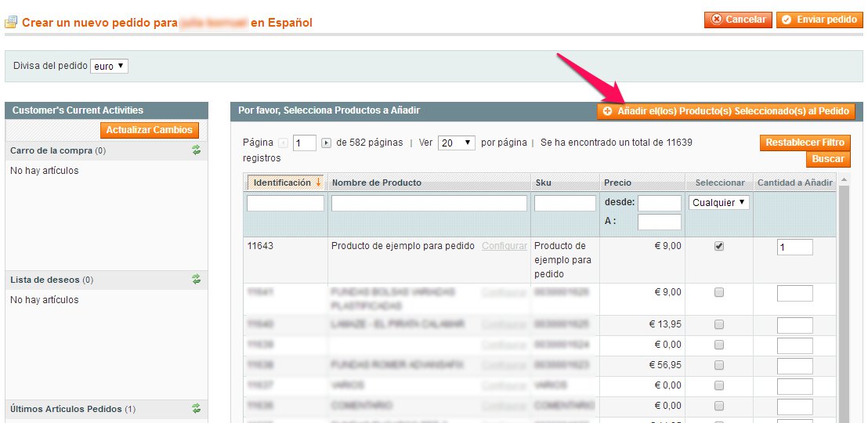Refresh the Lista de deseos section
The height and width of the screenshot is (423, 868).
[x=197, y=280]
